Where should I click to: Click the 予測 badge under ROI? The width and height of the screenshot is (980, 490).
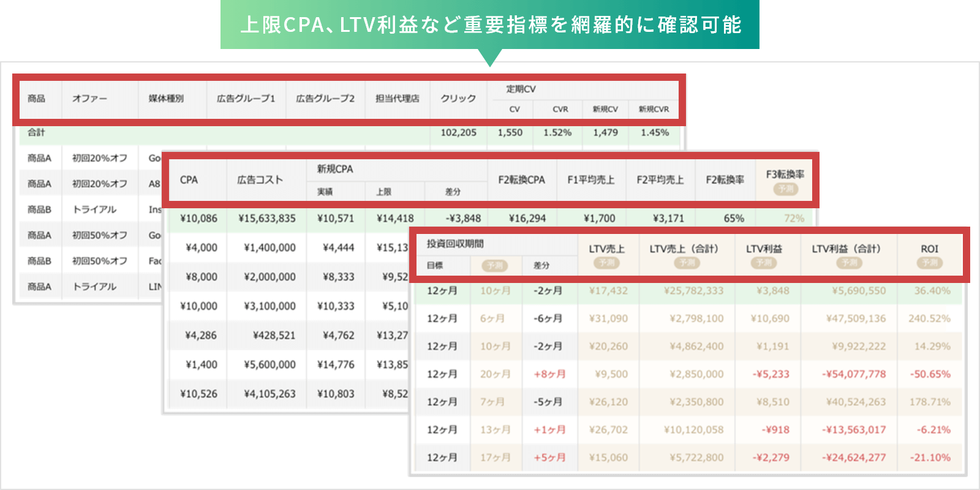coord(930,263)
